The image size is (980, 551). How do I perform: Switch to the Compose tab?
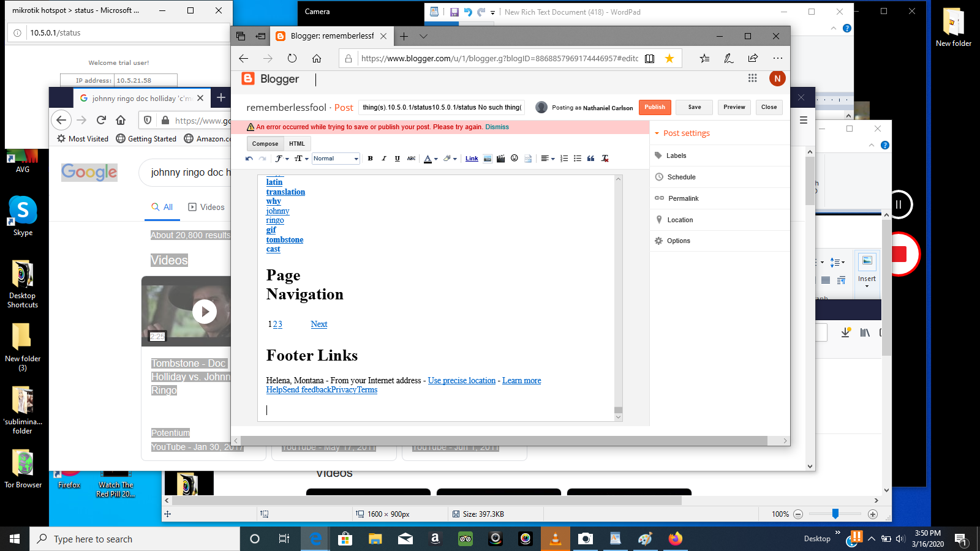pos(265,144)
